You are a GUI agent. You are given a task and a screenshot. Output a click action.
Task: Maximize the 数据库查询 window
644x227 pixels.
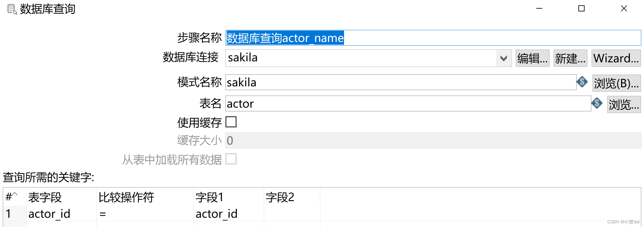(581, 8)
